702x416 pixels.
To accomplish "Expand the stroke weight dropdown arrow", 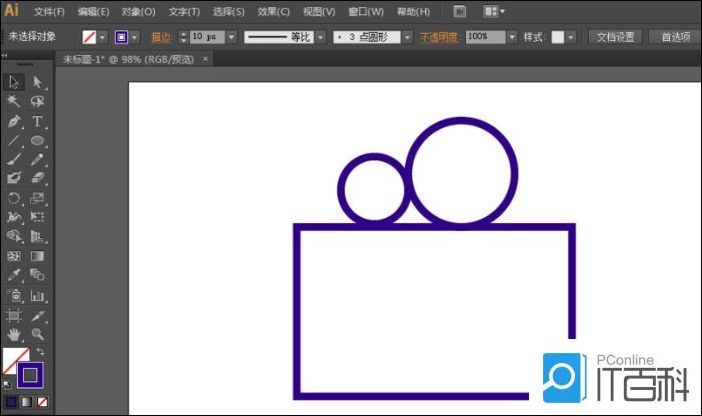I will (x=231, y=37).
